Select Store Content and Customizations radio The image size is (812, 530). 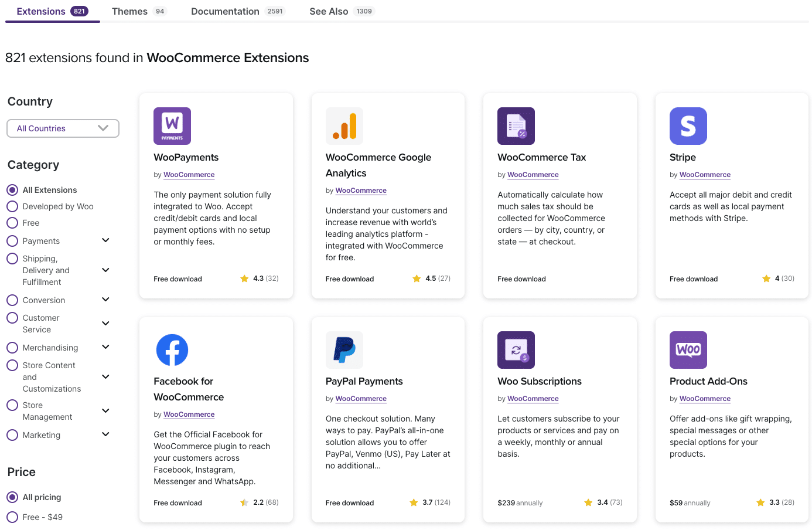point(12,365)
